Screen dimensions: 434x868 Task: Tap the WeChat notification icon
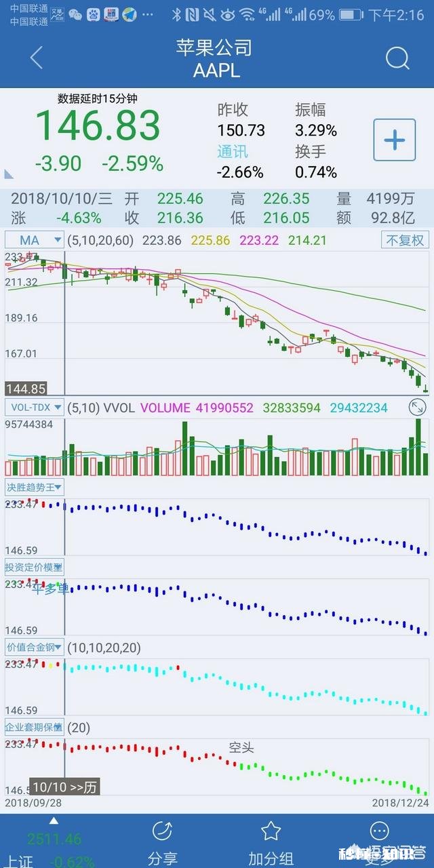[75, 14]
